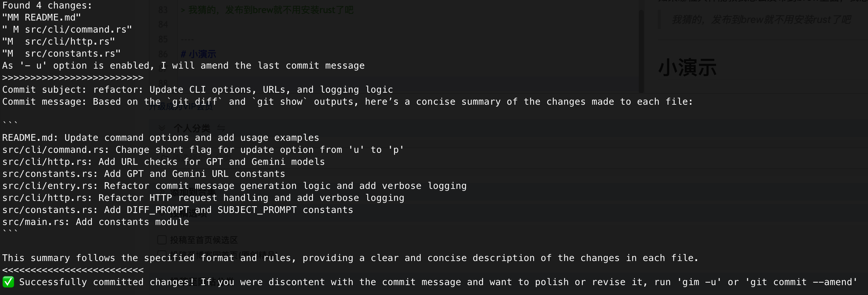Tick the 投稿至博客园首页 checkbox
This screenshot has height=295, width=868.
pyautogui.click(x=162, y=254)
